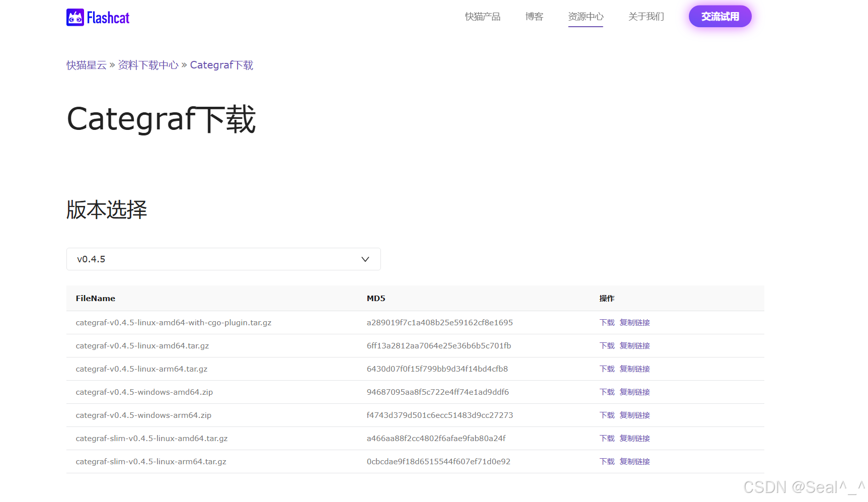Copy link for categraf-v0.4.5-windows-arm64.zip

635,415
